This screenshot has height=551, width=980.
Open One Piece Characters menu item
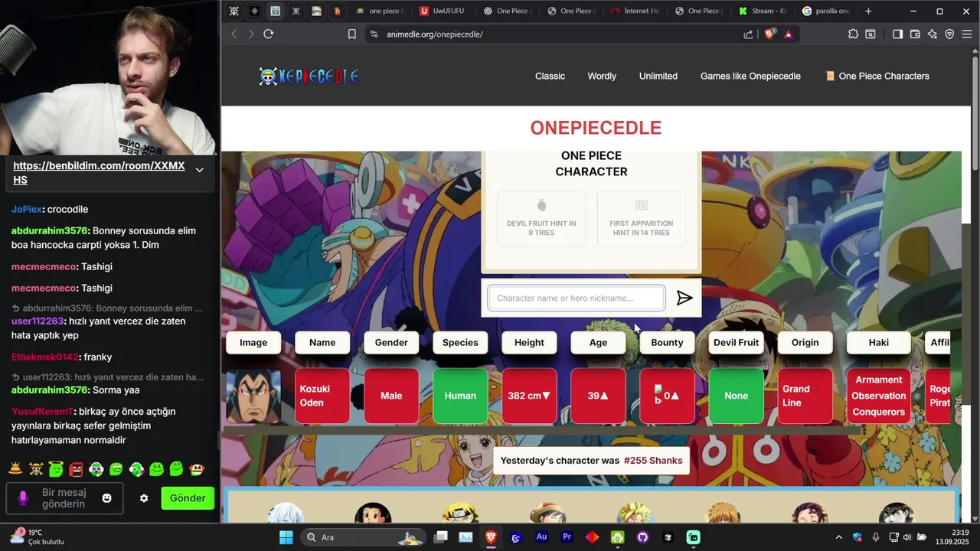click(x=877, y=76)
